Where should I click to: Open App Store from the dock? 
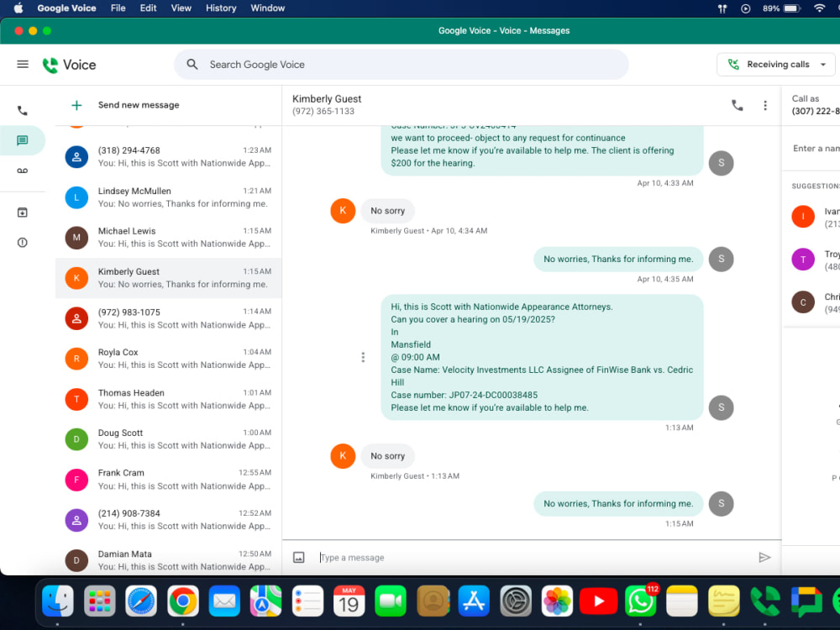coord(474,601)
